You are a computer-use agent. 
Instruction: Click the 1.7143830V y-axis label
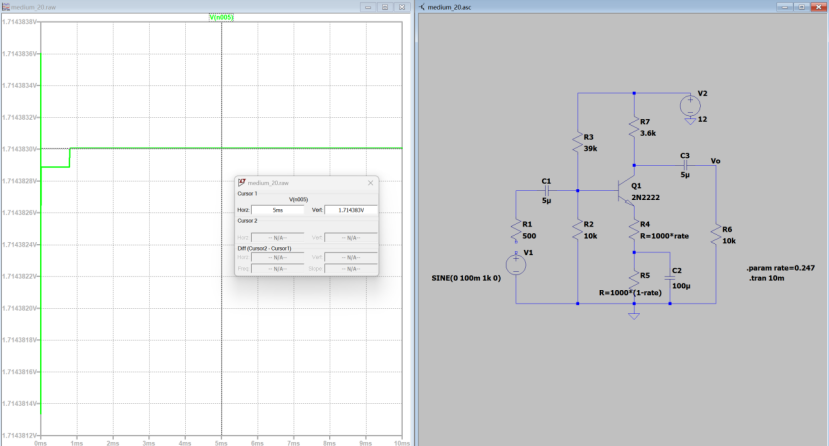pos(20,149)
